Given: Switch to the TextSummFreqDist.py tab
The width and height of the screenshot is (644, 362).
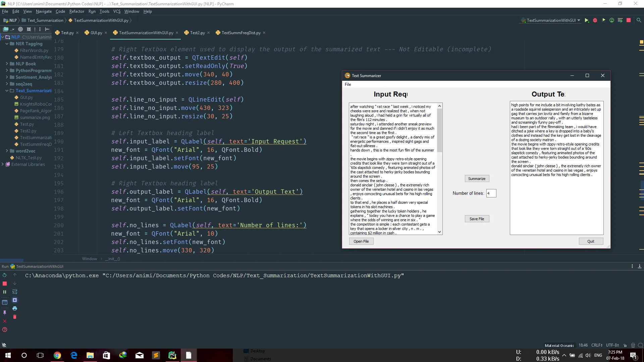Looking at the screenshot, I should point(240,33).
